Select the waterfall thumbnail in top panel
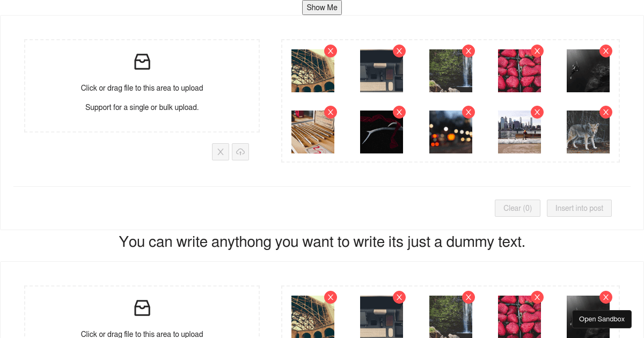The width and height of the screenshot is (644, 338). click(x=451, y=71)
